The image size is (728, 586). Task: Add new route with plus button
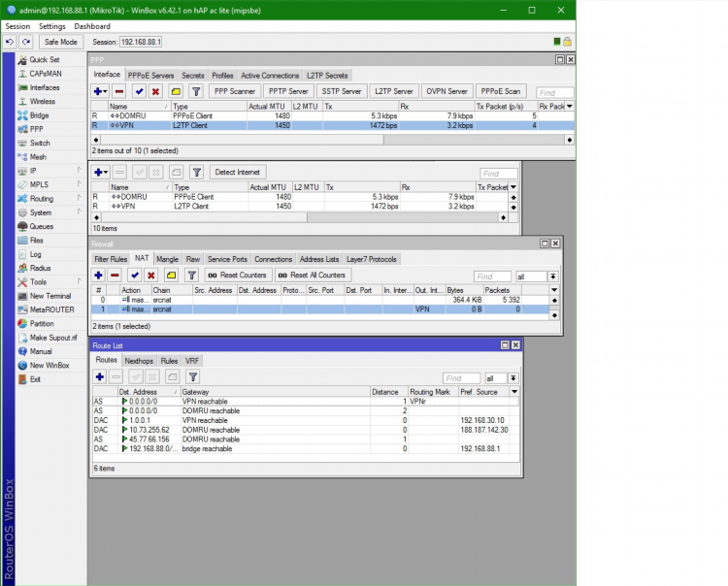click(99, 376)
